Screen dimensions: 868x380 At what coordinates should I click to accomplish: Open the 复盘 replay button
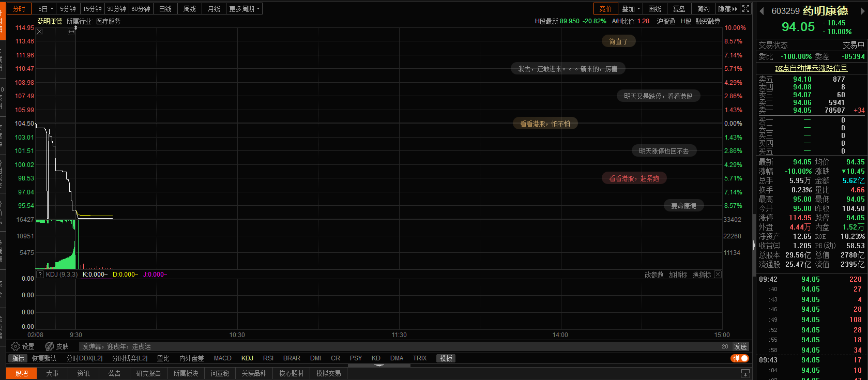pyautogui.click(x=679, y=9)
